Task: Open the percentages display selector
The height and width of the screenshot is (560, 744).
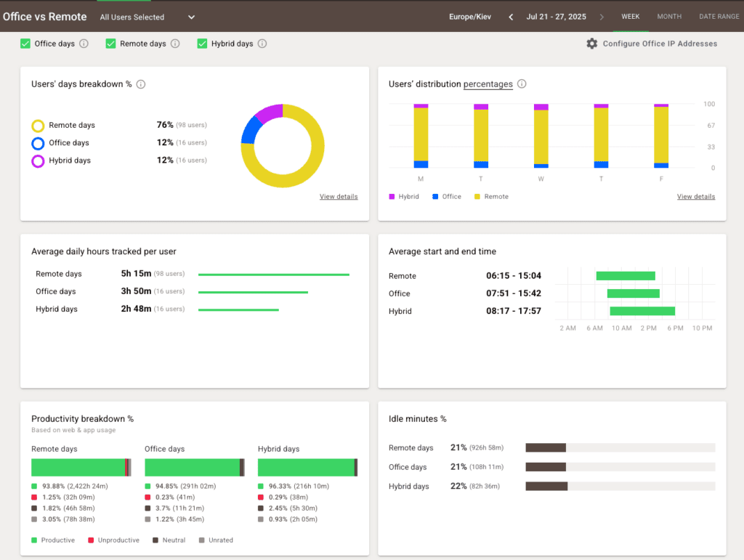Action: pyautogui.click(x=488, y=84)
